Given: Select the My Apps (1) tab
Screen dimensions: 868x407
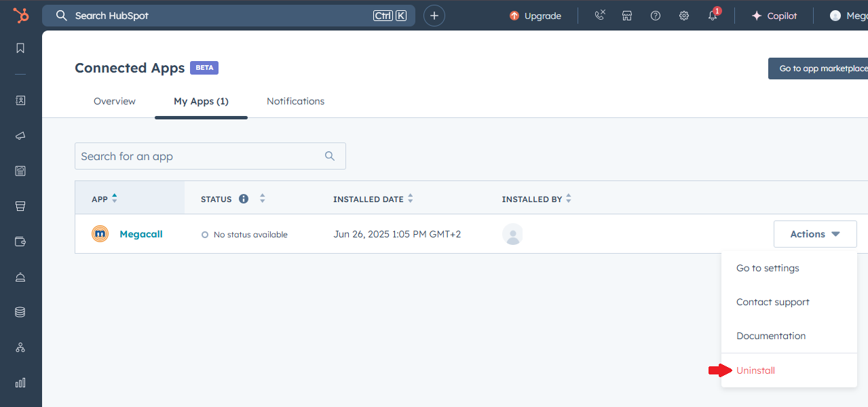Looking at the screenshot, I should [201, 101].
